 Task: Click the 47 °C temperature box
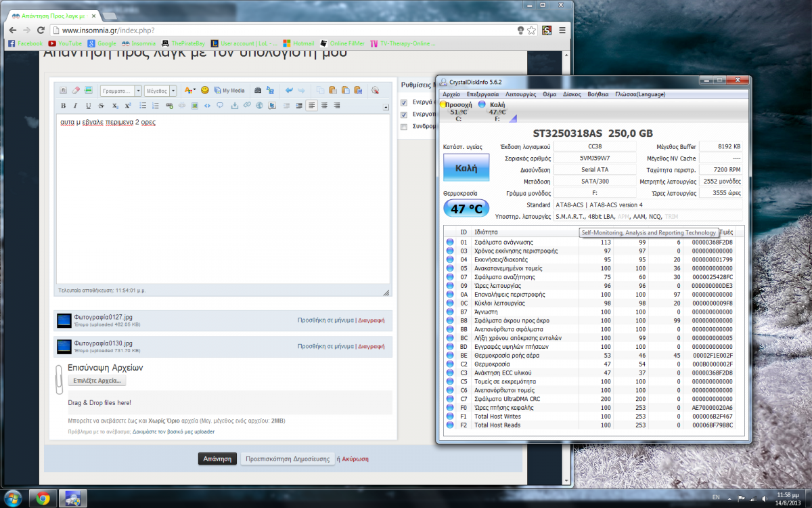click(x=467, y=209)
